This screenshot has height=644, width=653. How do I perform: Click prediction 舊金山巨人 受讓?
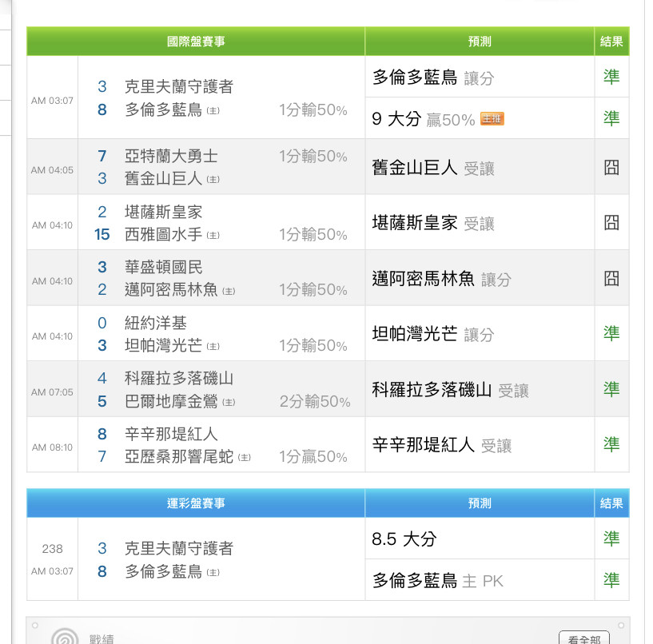(x=433, y=168)
